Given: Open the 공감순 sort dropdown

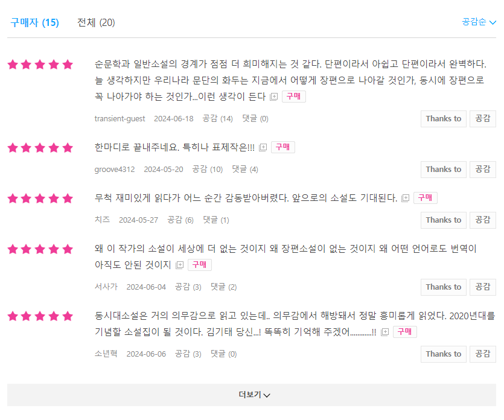Looking at the screenshot, I should [x=479, y=22].
